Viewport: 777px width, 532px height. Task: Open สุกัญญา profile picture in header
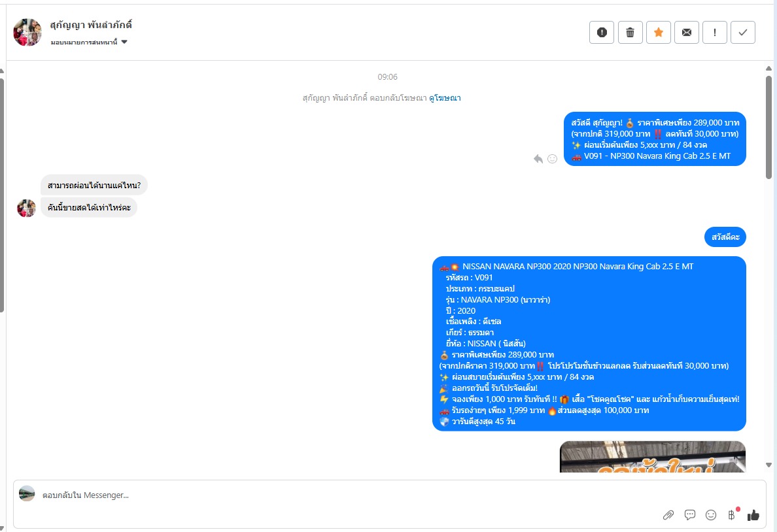point(27,33)
